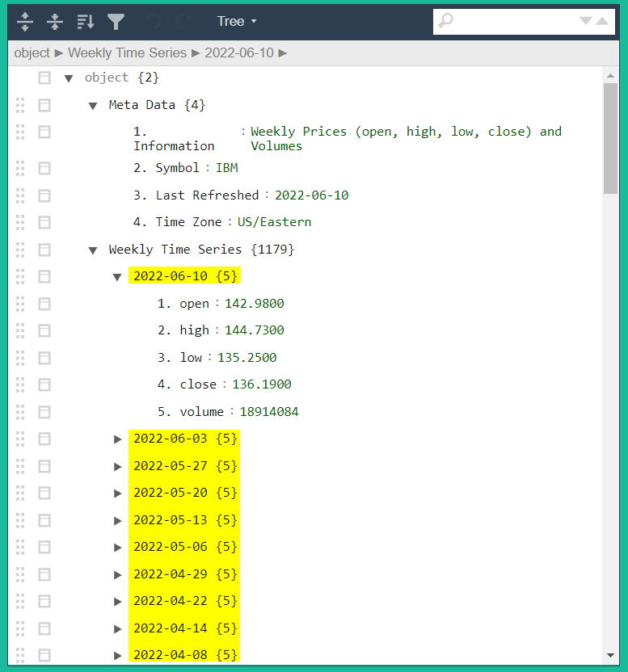Expand the 2022-06-03 entry
Viewport: 628px width, 672px height.
(x=117, y=439)
